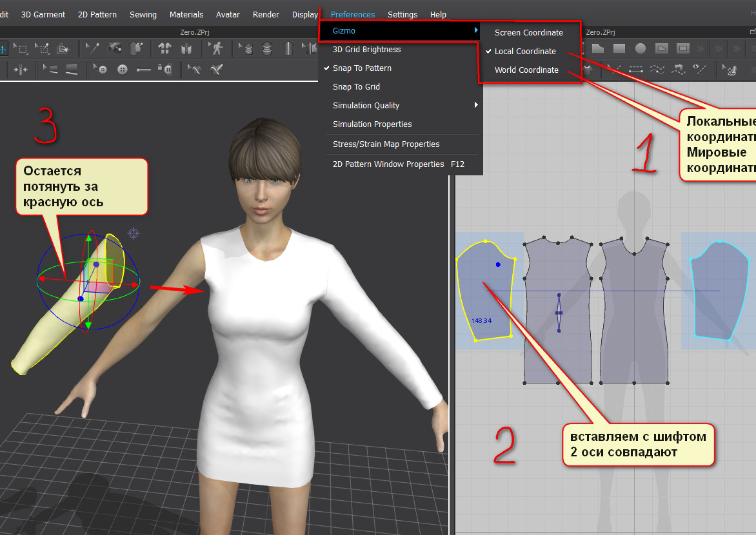
Task: Open the Materials menu
Action: tap(186, 14)
